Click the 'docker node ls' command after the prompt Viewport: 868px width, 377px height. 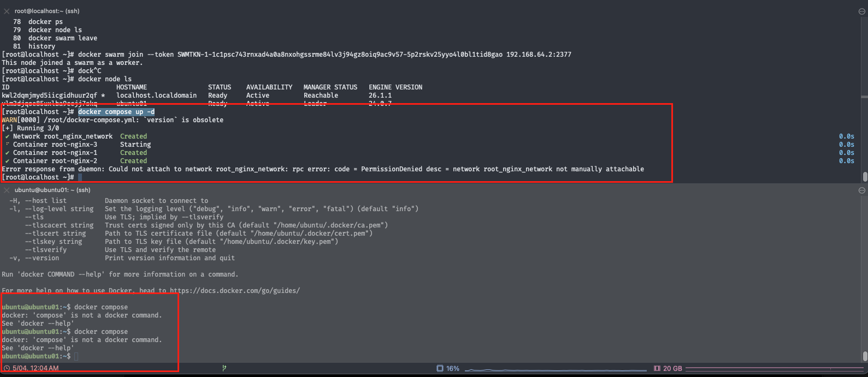pos(105,79)
